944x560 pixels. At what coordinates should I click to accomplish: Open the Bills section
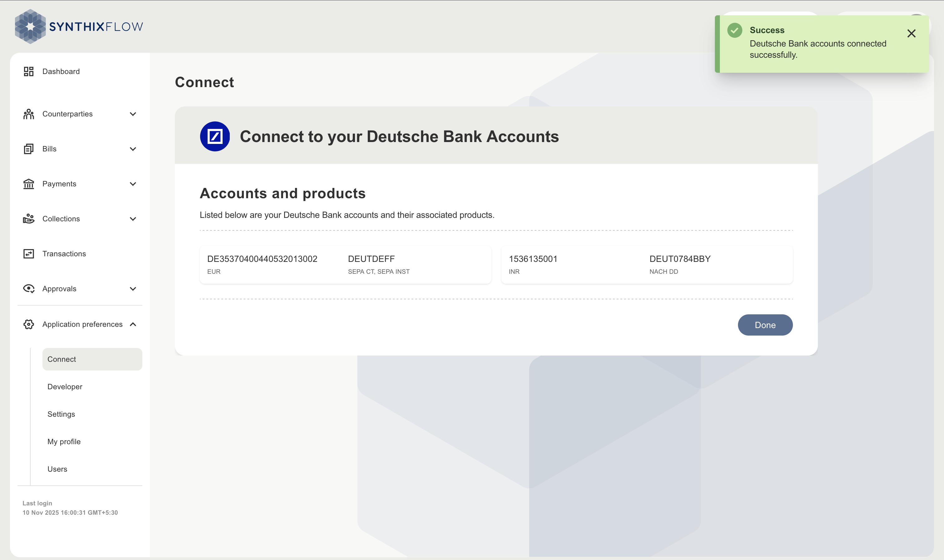tap(49, 149)
